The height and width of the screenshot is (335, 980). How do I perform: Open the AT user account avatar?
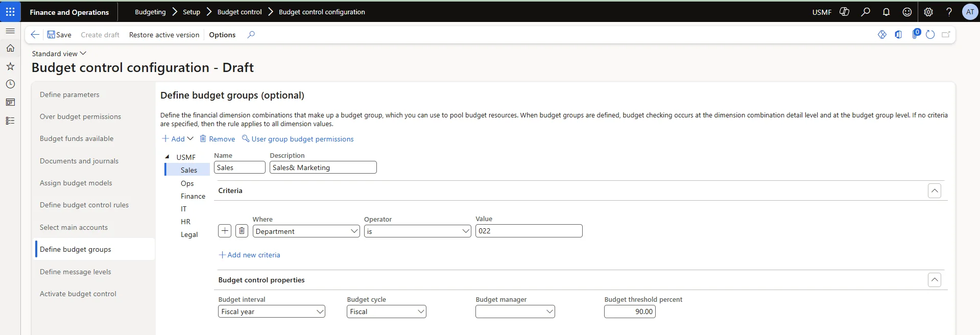click(970, 12)
